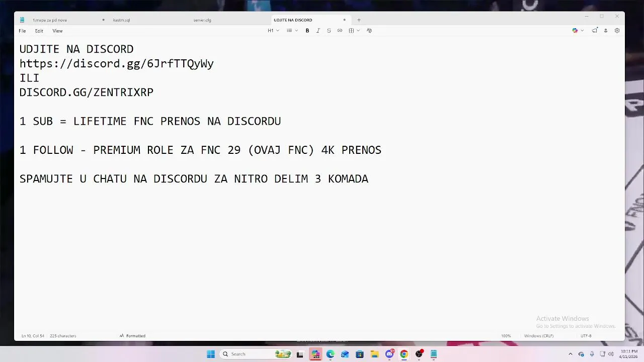Open Outlook from the taskbar

click(x=345, y=354)
